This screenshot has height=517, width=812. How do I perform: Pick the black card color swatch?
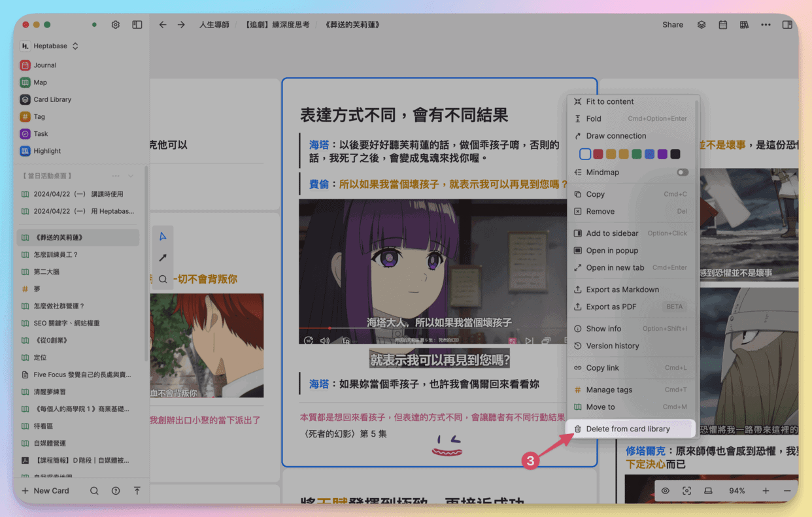675,154
